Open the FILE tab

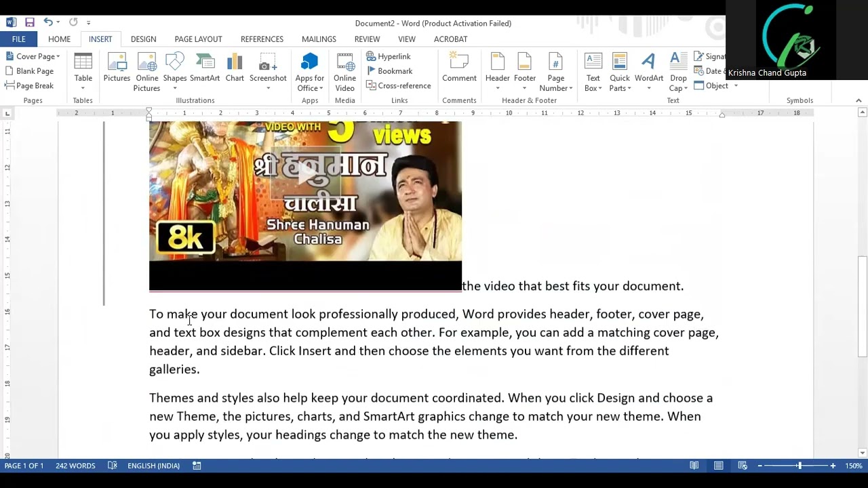click(18, 39)
